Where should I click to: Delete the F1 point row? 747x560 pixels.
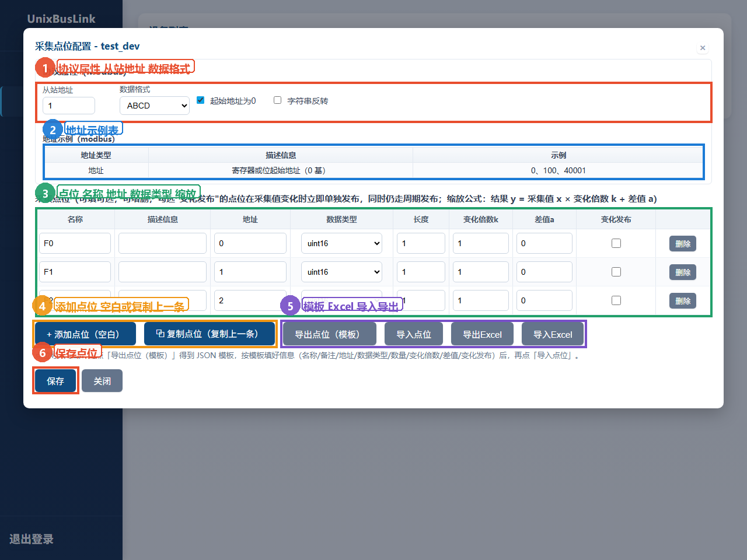pos(683,272)
